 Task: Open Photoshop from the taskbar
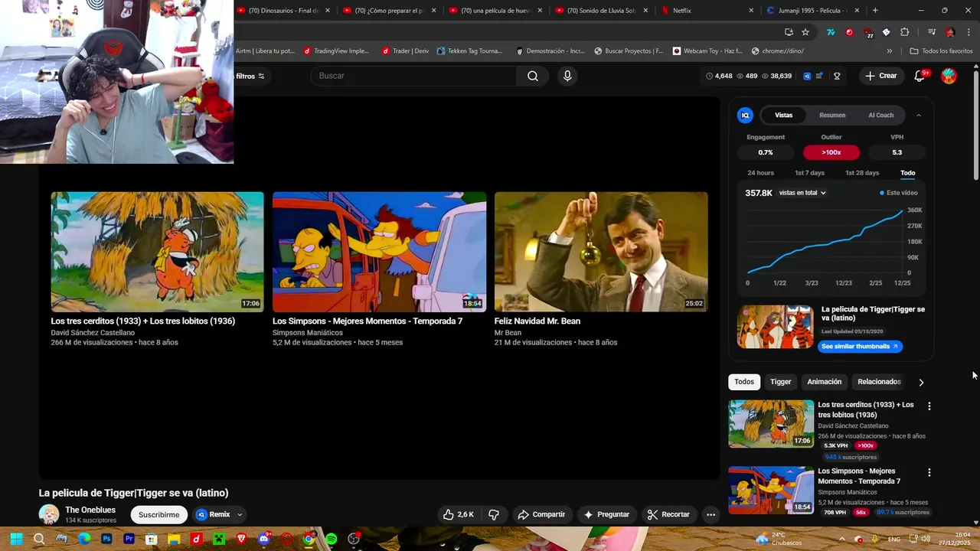[106, 539]
